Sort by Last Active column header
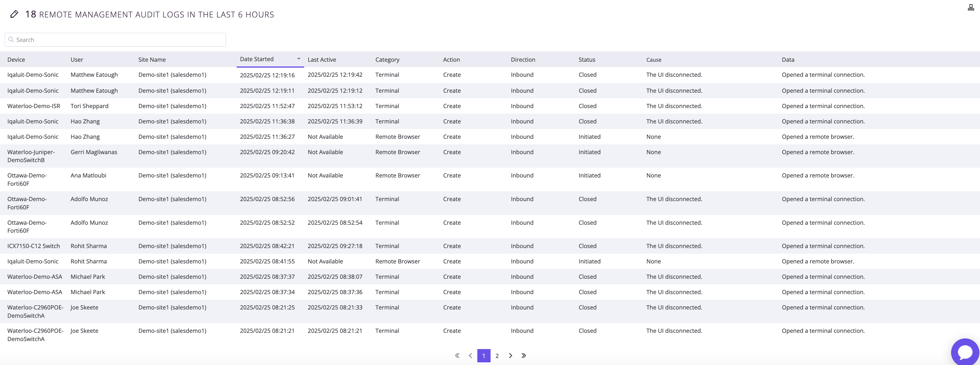Viewport: 980px width, 365px height. tap(322, 59)
